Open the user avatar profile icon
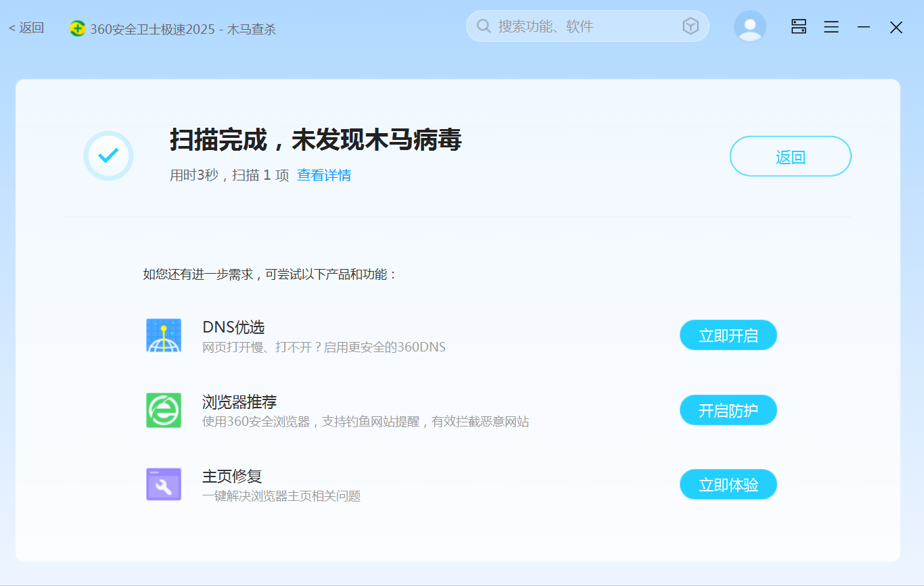Viewport: 924px width, 586px height. [750, 26]
